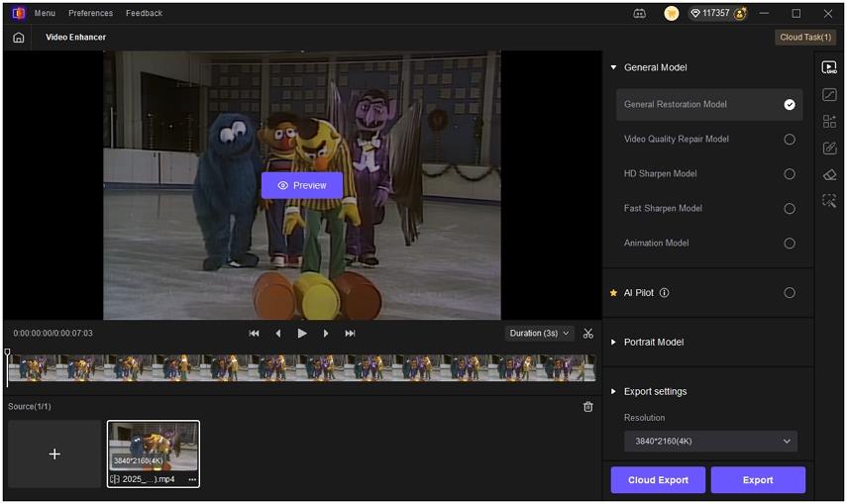Open the Video Enhancer UHD tool icon
Viewport: 847px width, 504px height.
829,67
